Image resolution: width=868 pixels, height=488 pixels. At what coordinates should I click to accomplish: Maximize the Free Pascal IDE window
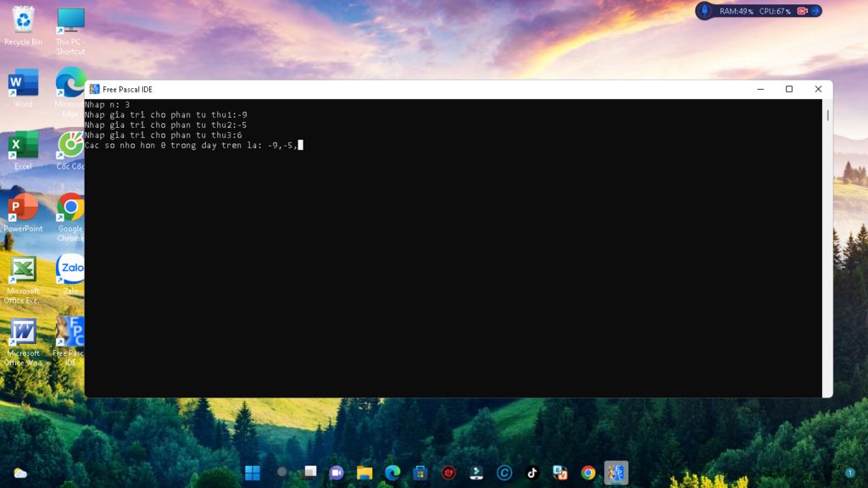click(x=789, y=89)
